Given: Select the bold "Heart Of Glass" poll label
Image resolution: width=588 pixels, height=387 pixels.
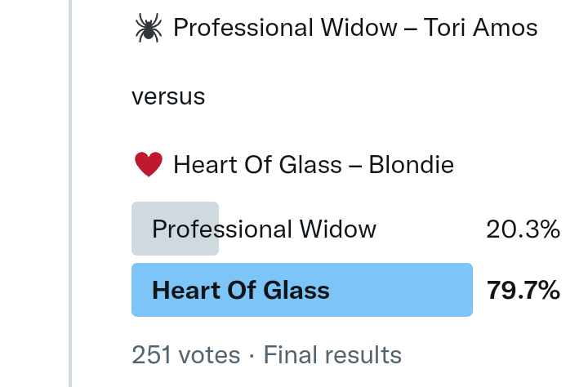Looking at the screenshot, I should pos(241,290).
